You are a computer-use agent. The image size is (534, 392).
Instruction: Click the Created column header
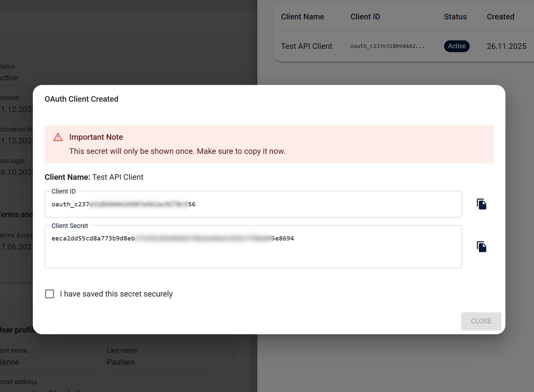click(x=500, y=16)
